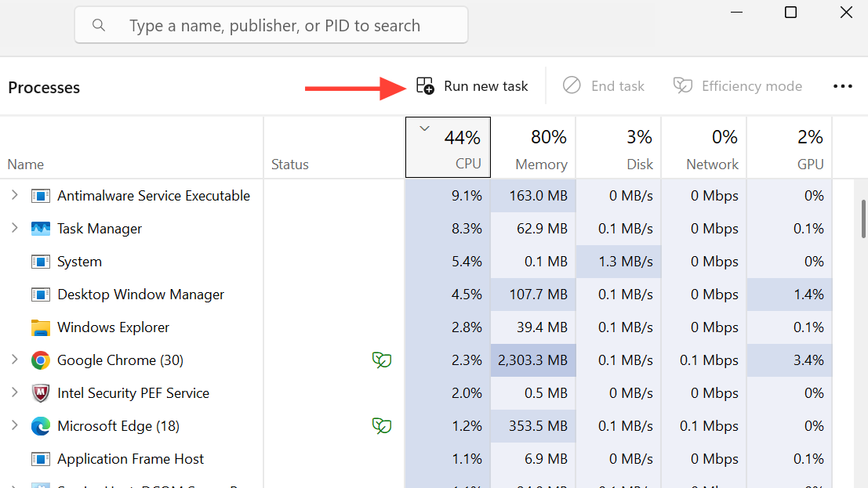Image resolution: width=868 pixels, height=488 pixels.
Task: Click Application Frame Host icon
Action: tap(41, 459)
